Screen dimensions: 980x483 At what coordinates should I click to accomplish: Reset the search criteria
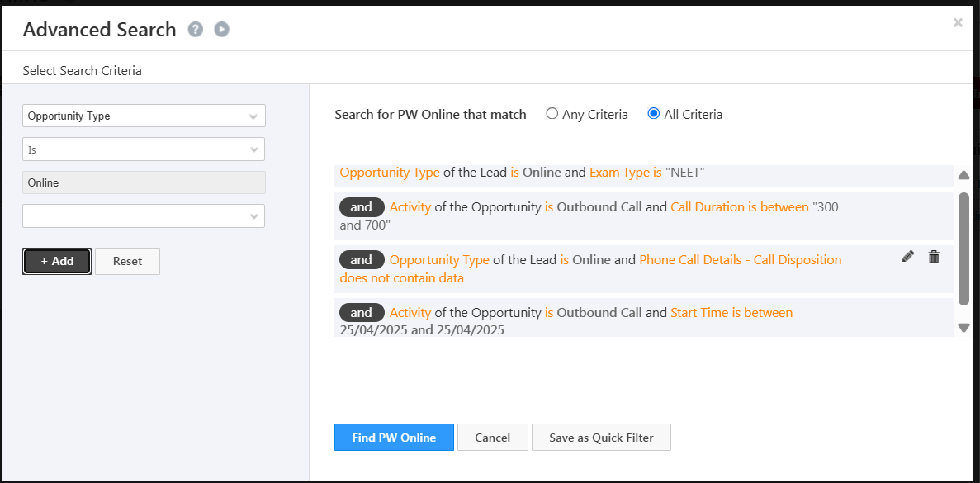pos(127,261)
